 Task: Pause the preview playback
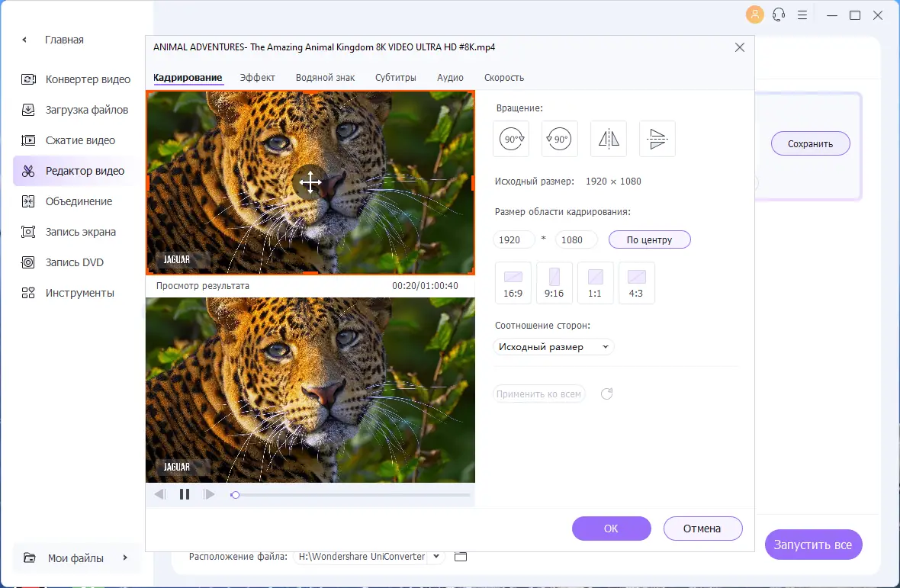point(185,494)
